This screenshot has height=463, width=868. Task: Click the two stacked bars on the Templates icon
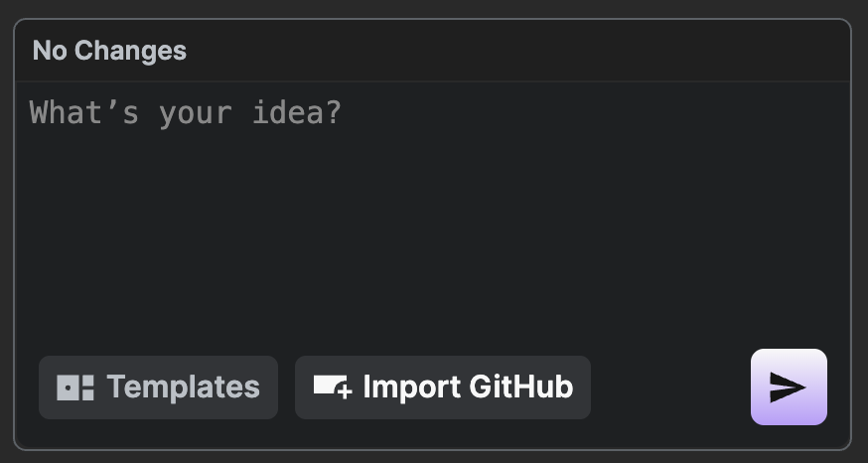coord(88,387)
